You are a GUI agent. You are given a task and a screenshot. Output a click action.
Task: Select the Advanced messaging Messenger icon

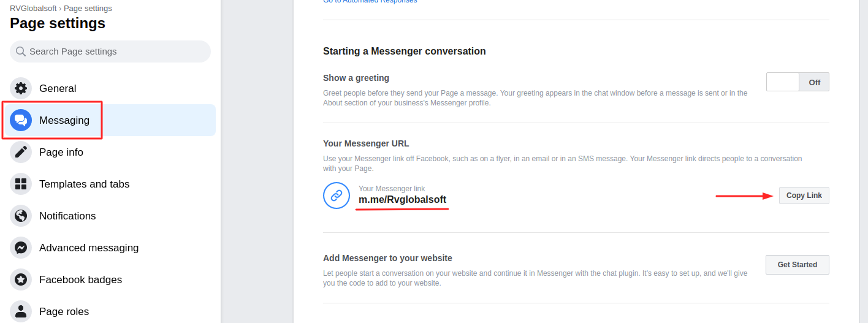(x=21, y=248)
